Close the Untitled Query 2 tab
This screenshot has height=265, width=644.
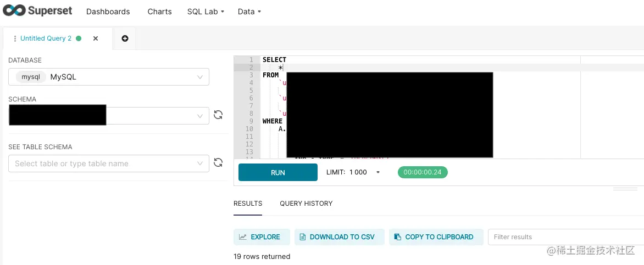95,38
